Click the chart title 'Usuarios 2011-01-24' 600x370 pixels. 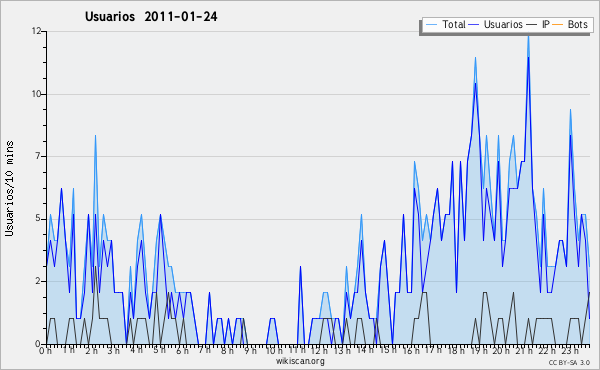click(151, 17)
